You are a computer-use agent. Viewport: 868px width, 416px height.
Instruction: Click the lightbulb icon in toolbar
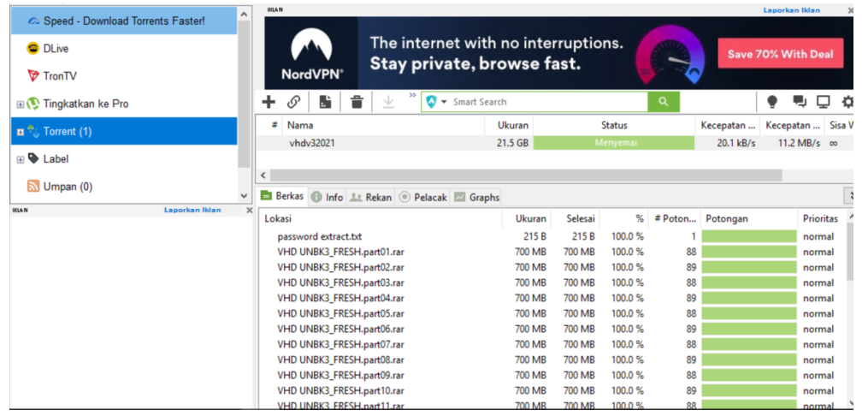(771, 102)
